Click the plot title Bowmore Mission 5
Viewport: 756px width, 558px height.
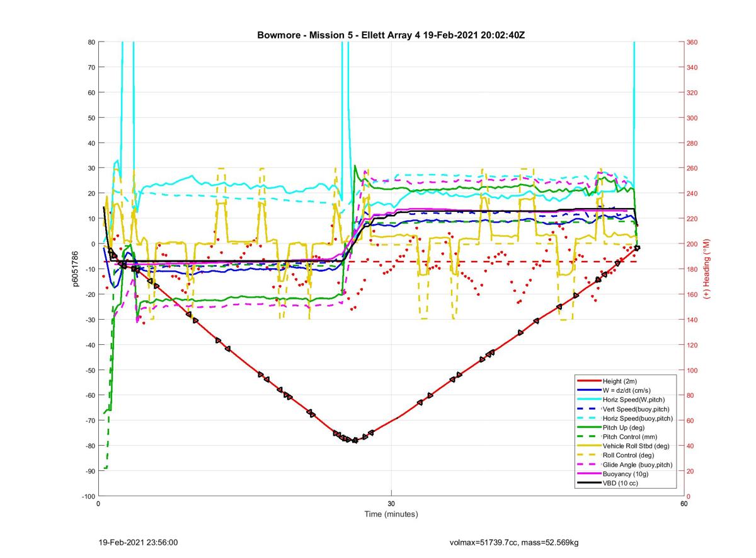tap(391, 35)
